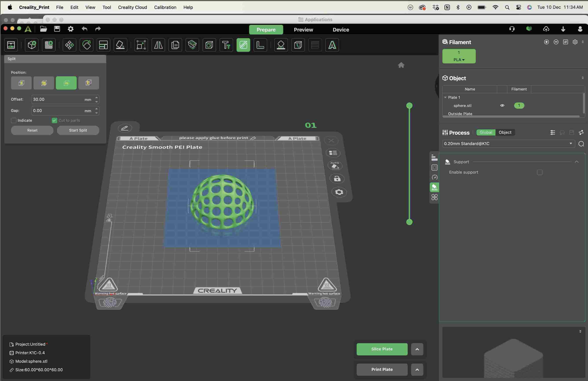Screen dimensions: 588x381
Task: Click the home view icon in viewport
Action: point(401,65)
